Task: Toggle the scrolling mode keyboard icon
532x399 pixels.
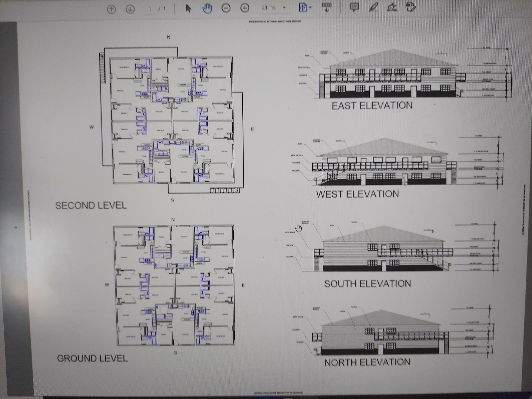Action: point(327,7)
